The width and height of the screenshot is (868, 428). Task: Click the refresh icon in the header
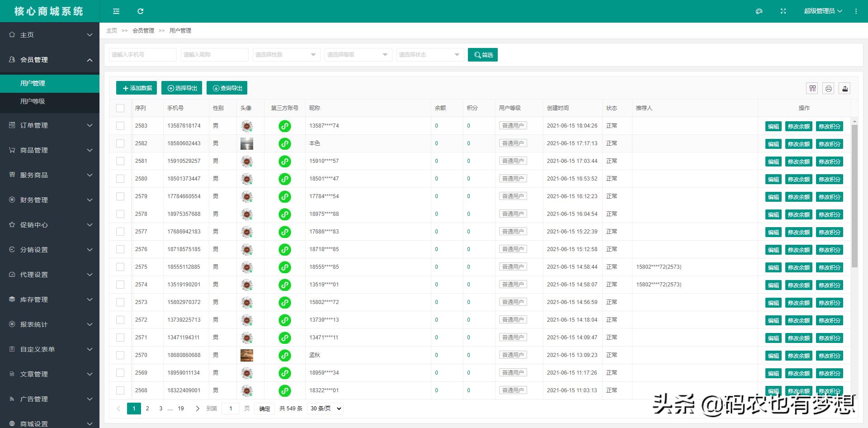pyautogui.click(x=140, y=11)
